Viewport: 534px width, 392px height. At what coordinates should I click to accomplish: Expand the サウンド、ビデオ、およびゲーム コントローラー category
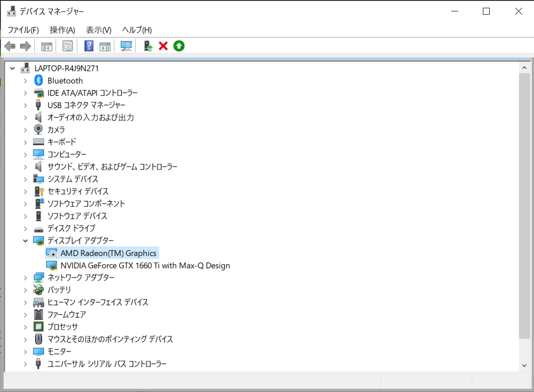coord(26,167)
